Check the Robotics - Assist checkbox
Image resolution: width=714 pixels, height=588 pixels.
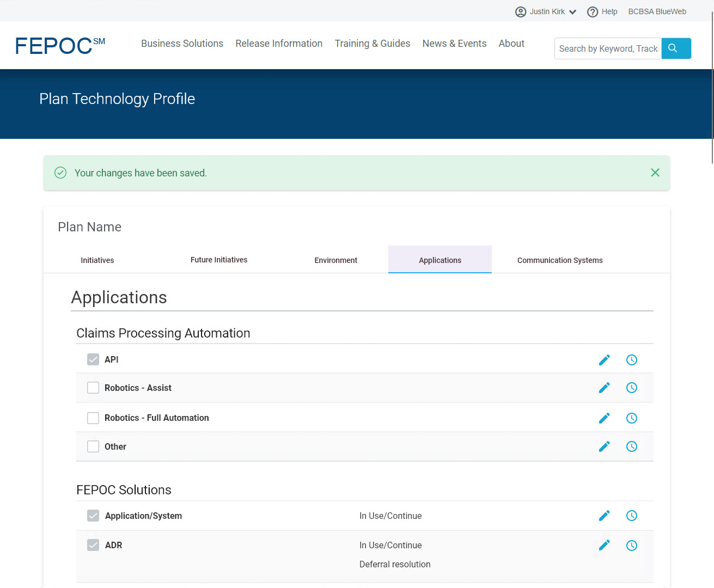(93, 388)
